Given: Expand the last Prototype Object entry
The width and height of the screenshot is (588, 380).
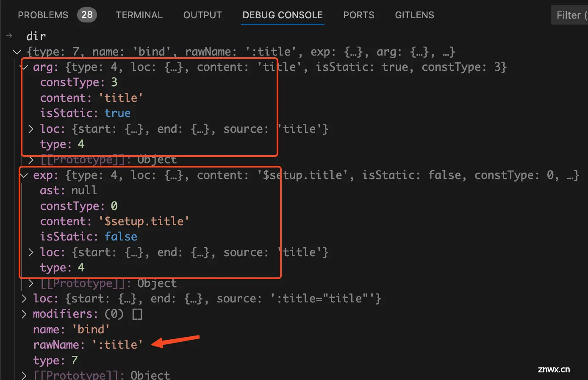Looking at the screenshot, I should pos(25,375).
